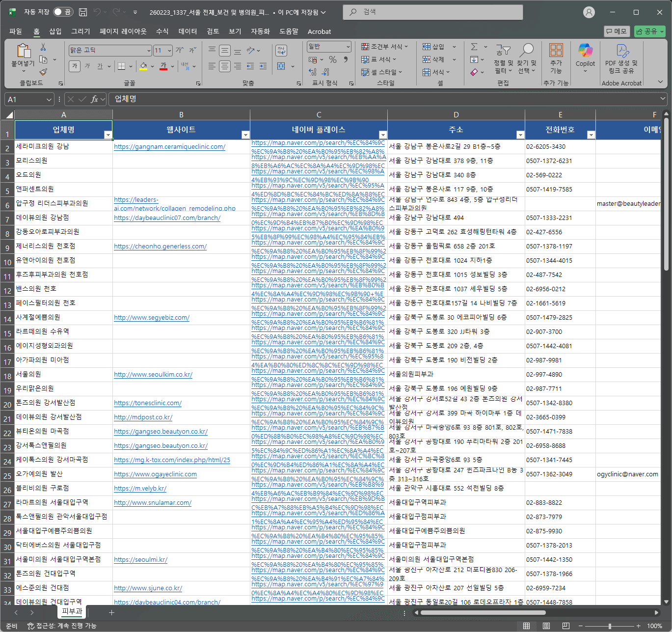The height and width of the screenshot is (632, 672).
Task: Click the percent style icon
Action: pos(333,59)
